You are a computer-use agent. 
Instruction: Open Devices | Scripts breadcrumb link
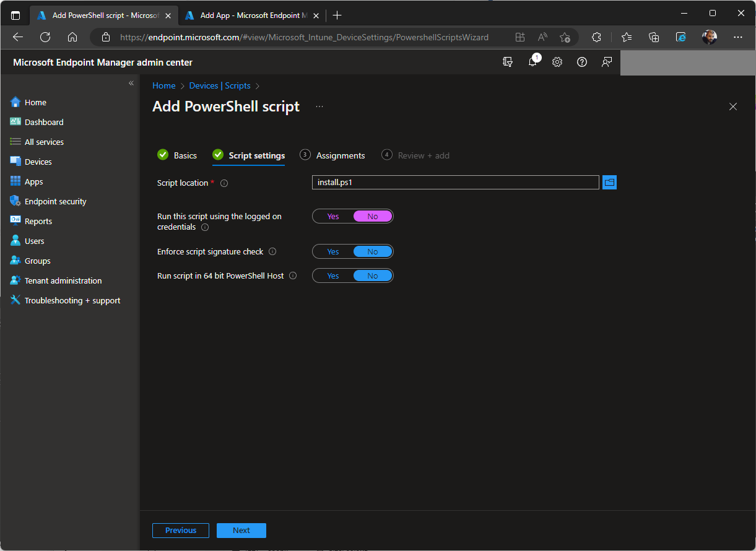coord(220,86)
